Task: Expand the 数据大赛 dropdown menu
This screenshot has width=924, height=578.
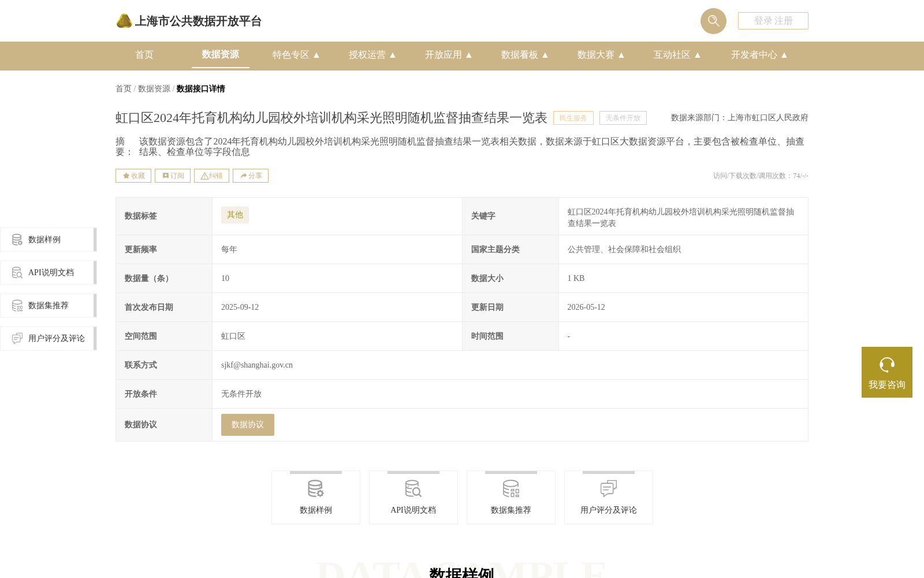Action: (x=601, y=55)
